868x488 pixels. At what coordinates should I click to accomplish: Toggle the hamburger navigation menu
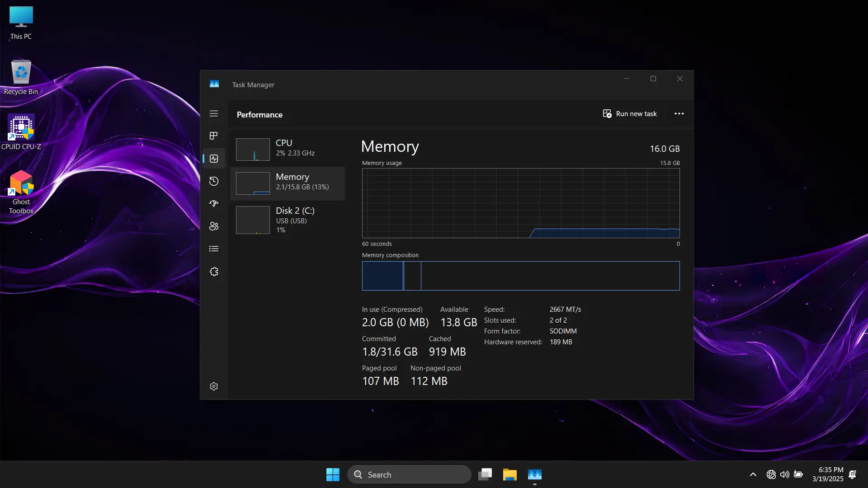pos(214,114)
